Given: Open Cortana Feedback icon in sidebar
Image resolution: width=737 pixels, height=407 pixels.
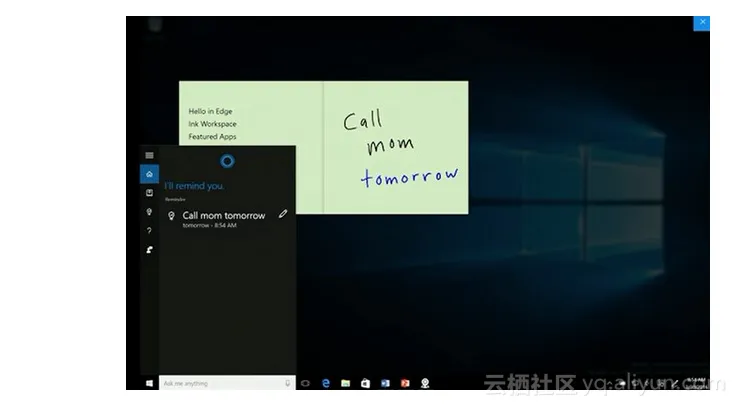Looking at the screenshot, I should coord(149,250).
